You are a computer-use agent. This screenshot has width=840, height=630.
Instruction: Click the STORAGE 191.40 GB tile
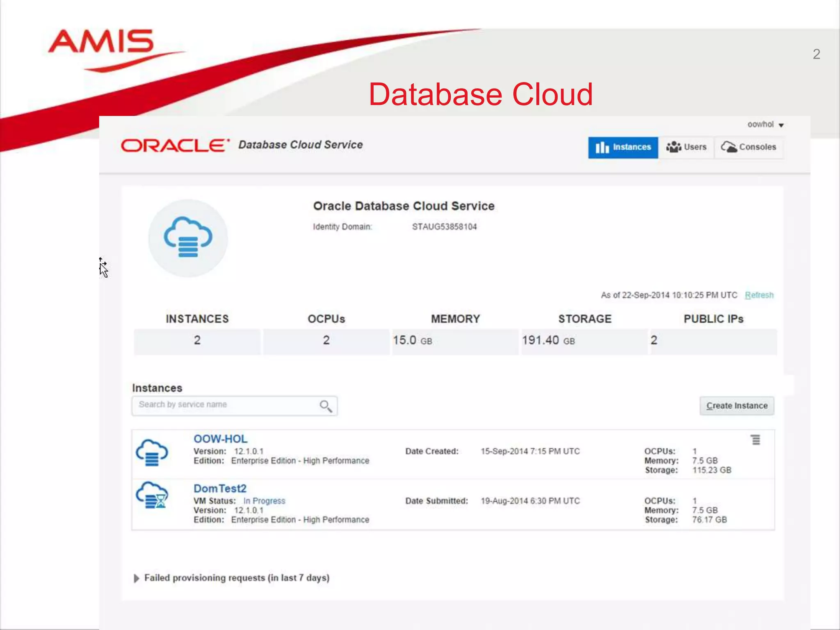584,341
